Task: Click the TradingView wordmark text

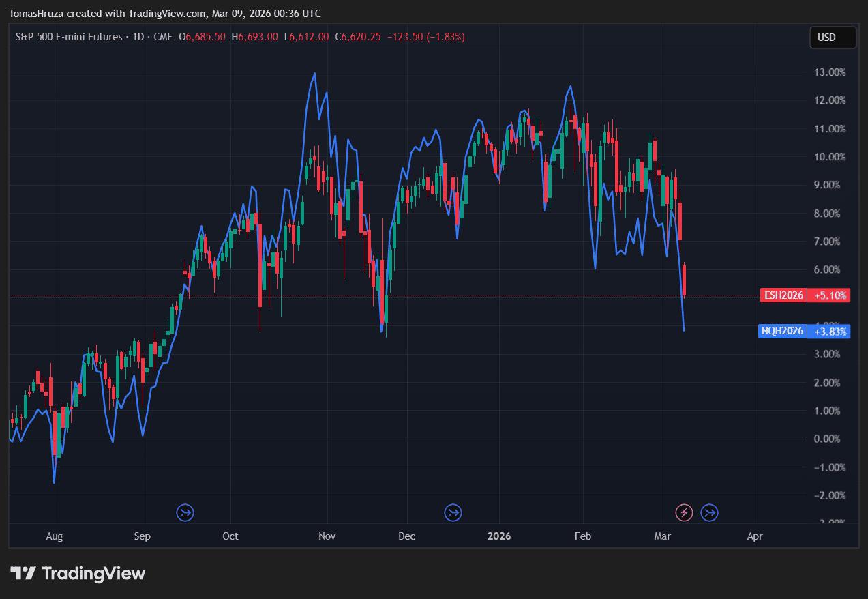Action: pyautogui.click(x=94, y=574)
